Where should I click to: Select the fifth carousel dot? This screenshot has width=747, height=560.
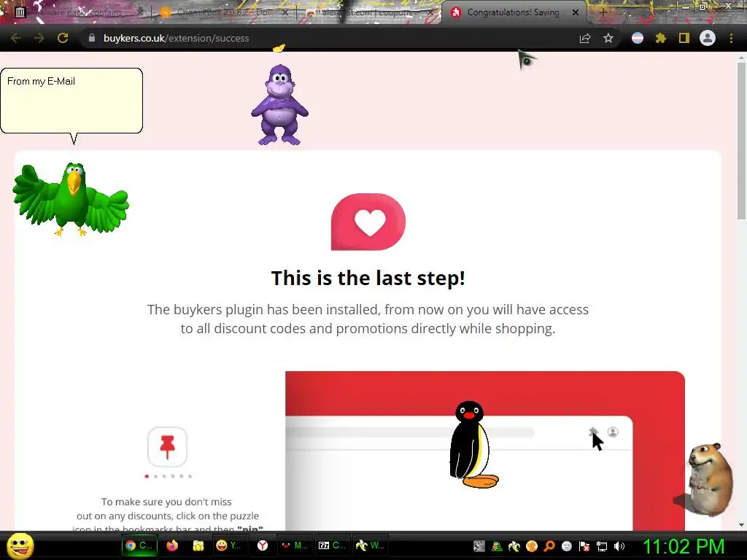181,476
